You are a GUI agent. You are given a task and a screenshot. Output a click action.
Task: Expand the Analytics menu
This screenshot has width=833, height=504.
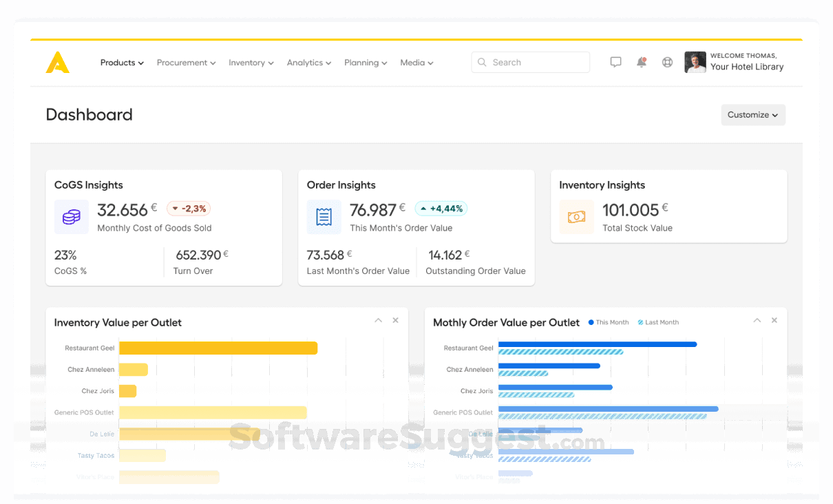308,63
